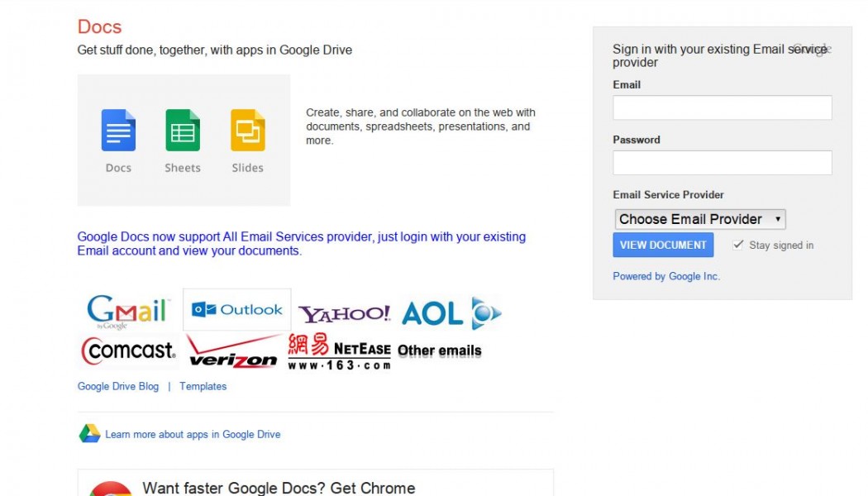Select the Verizon logo
Screen dimensions: 868x496
tap(233, 351)
